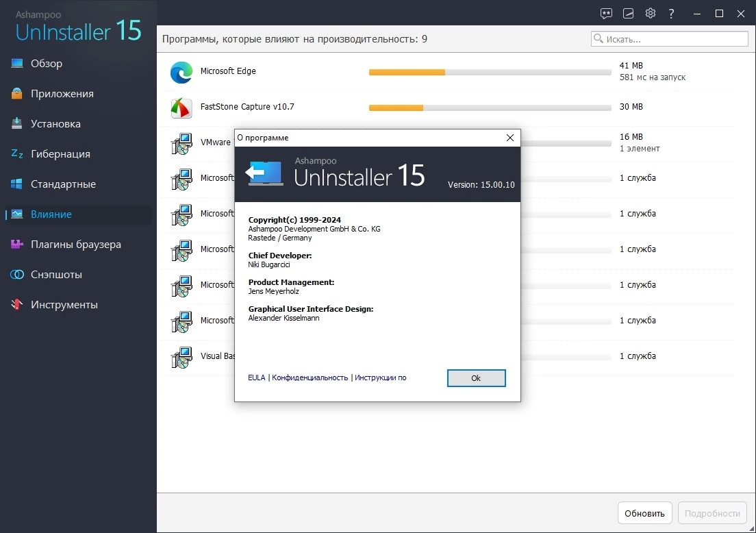Click the Снэпшоты rings icon
756x533 pixels.
point(17,275)
